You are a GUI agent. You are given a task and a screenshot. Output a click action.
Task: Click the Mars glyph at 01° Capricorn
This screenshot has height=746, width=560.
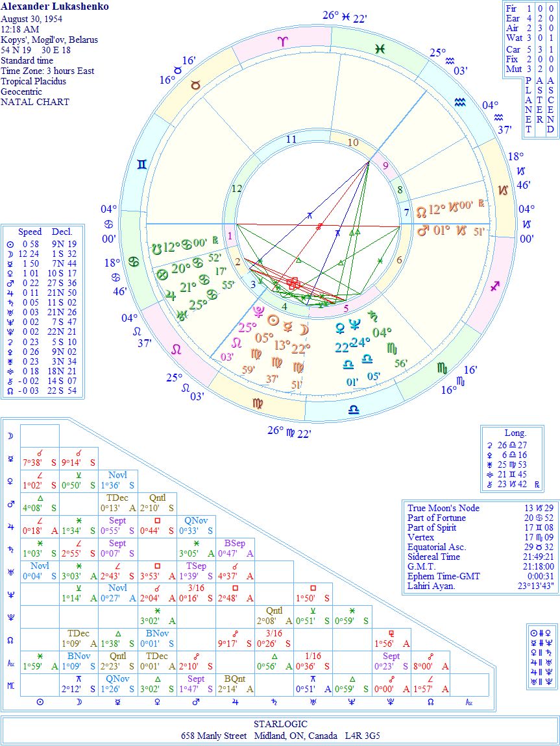[x=422, y=230]
